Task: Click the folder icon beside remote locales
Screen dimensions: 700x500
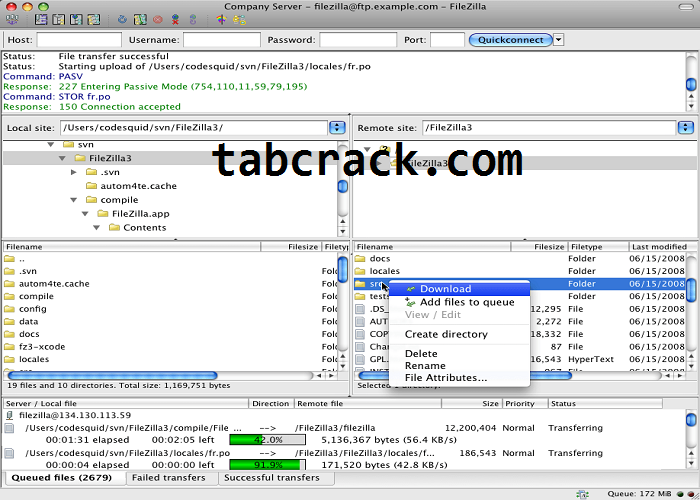Action: [x=360, y=271]
